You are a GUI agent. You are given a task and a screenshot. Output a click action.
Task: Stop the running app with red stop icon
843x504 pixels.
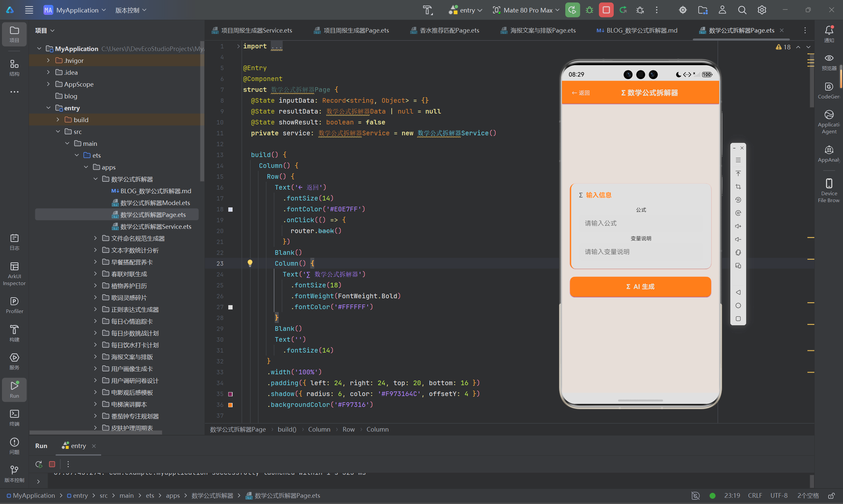(x=606, y=10)
